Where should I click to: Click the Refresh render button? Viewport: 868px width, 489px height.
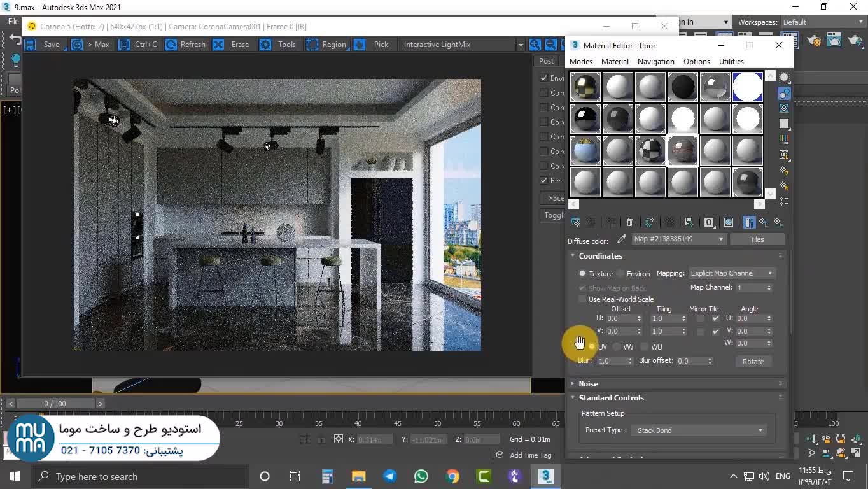[x=185, y=45]
